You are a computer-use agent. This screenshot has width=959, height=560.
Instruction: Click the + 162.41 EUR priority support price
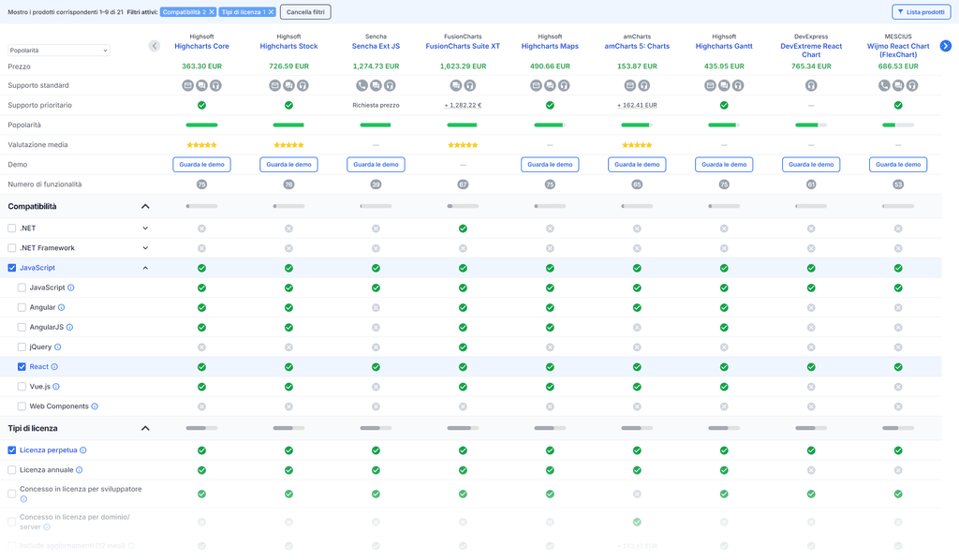point(637,105)
